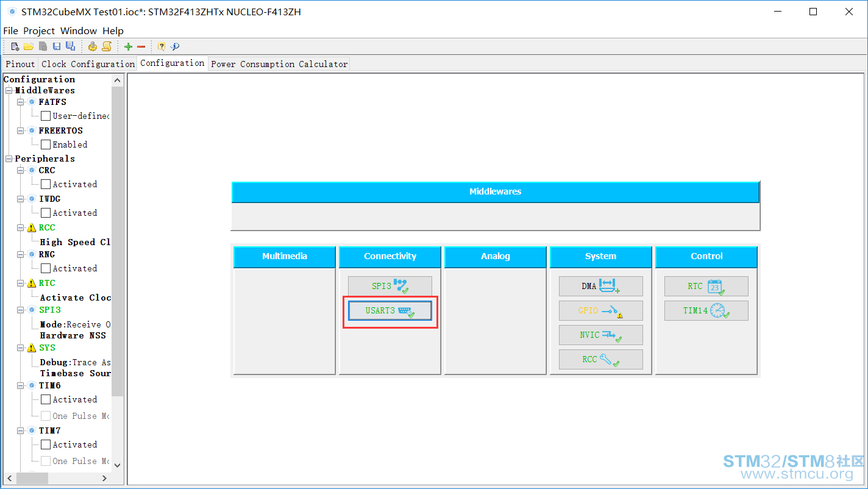Click the blue cube icon beside SPI3
Viewport: 868px width, 489px height.
click(x=32, y=310)
